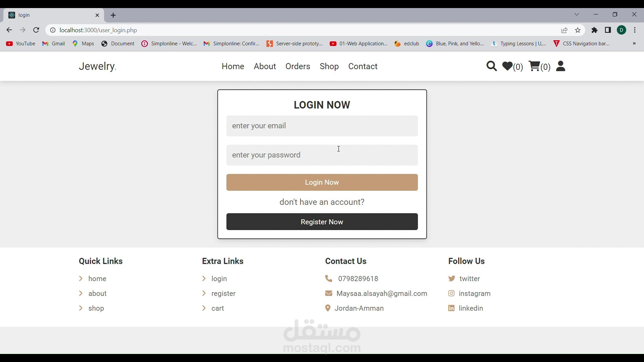Click the user profile icon in header
This screenshot has height=362, width=644.
point(561,66)
